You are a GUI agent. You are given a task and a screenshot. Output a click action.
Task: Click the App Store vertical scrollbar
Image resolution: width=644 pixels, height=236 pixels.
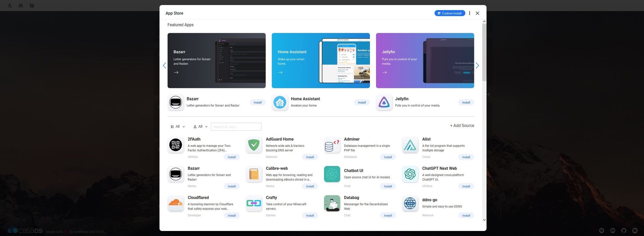484,52
